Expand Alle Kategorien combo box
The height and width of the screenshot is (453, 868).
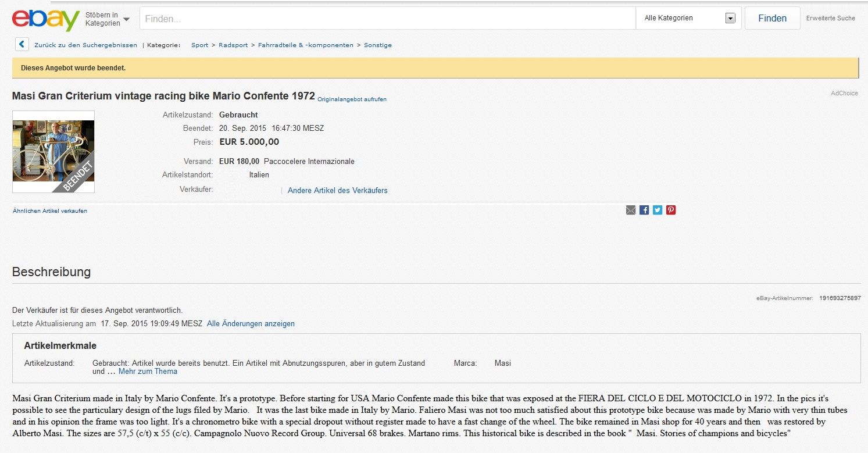(x=689, y=18)
